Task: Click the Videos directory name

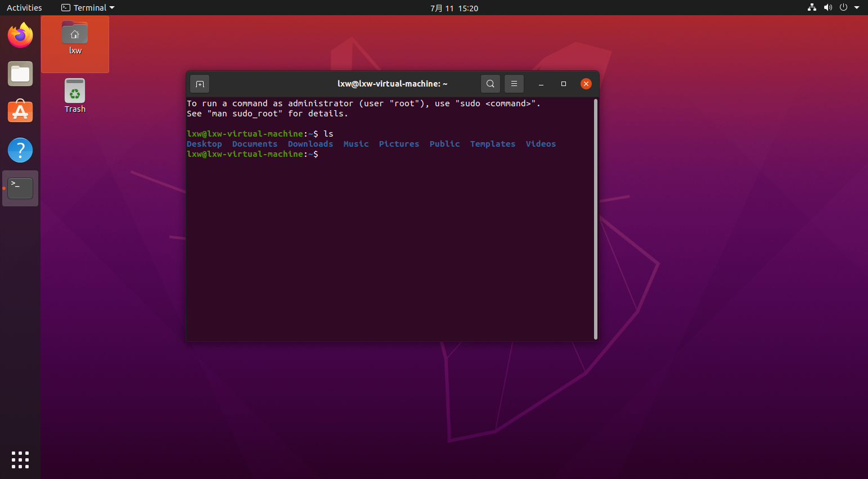Action: tap(541, 144)
